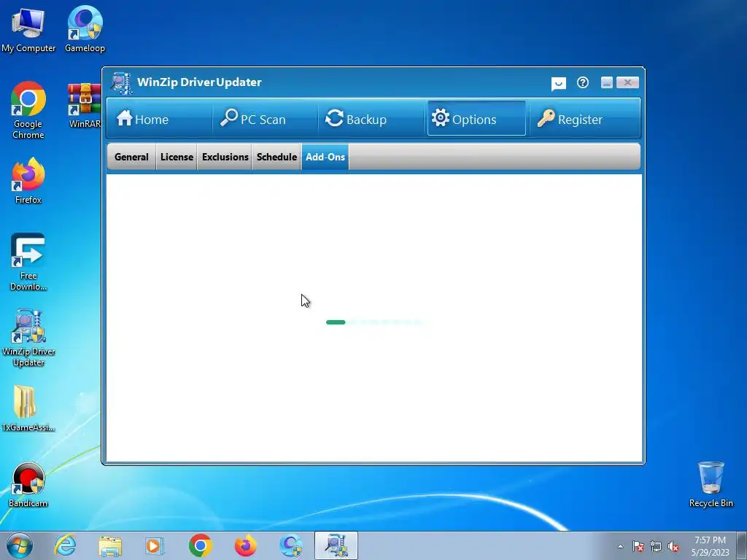Viewport: 747px width, 560px height.
Task: Select the WinZip Driver Updater desktop shortcut
Action: 28,338
